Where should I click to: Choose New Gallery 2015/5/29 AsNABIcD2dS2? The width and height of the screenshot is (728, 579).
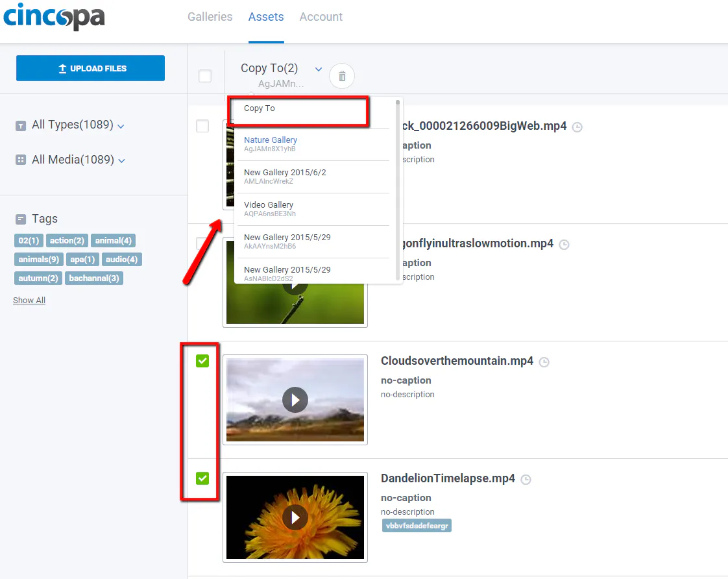coord(313,271)
